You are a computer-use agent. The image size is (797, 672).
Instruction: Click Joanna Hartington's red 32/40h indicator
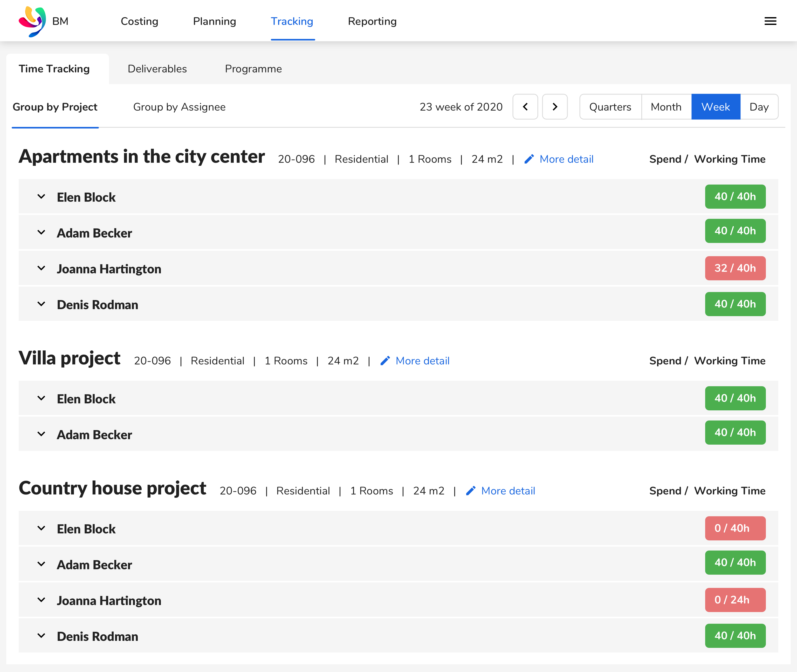(735, 268)
